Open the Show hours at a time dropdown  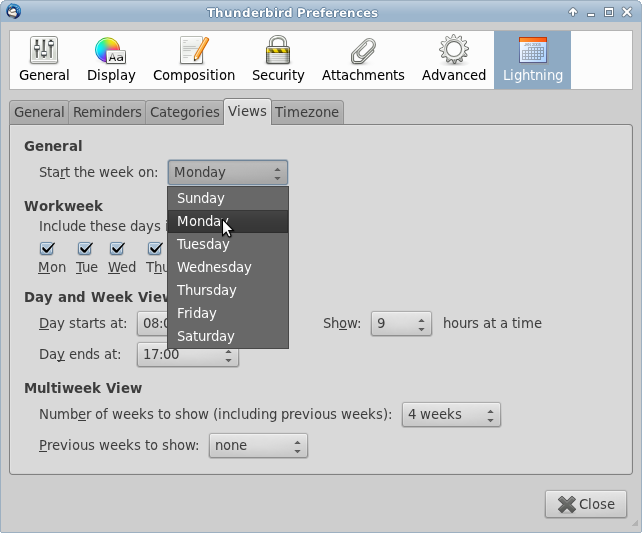(x=401, y=324)
